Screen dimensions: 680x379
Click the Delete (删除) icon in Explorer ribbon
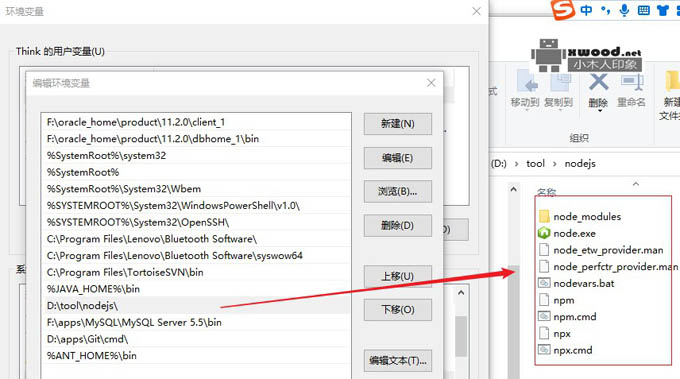pos(598,82)
